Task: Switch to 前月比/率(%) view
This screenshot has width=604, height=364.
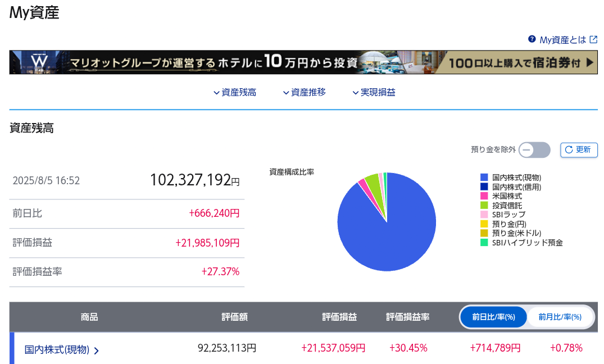Action: [560, 317]
